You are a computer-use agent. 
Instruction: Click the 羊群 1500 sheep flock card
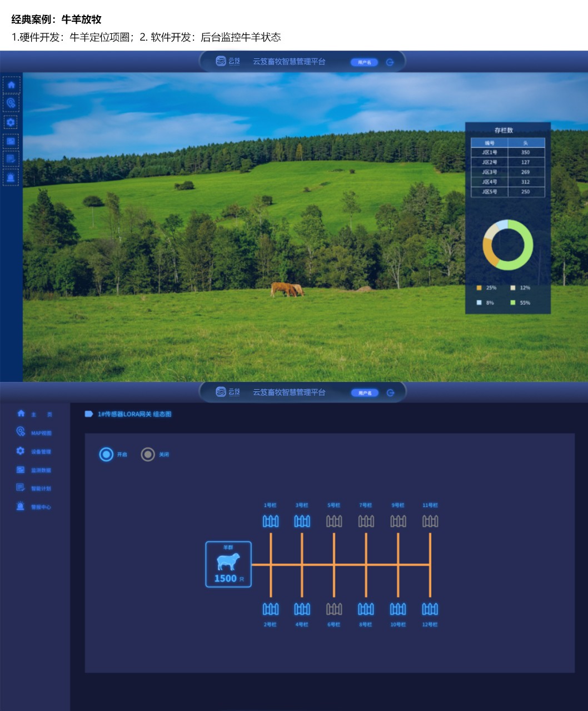(x=228, y=564)
